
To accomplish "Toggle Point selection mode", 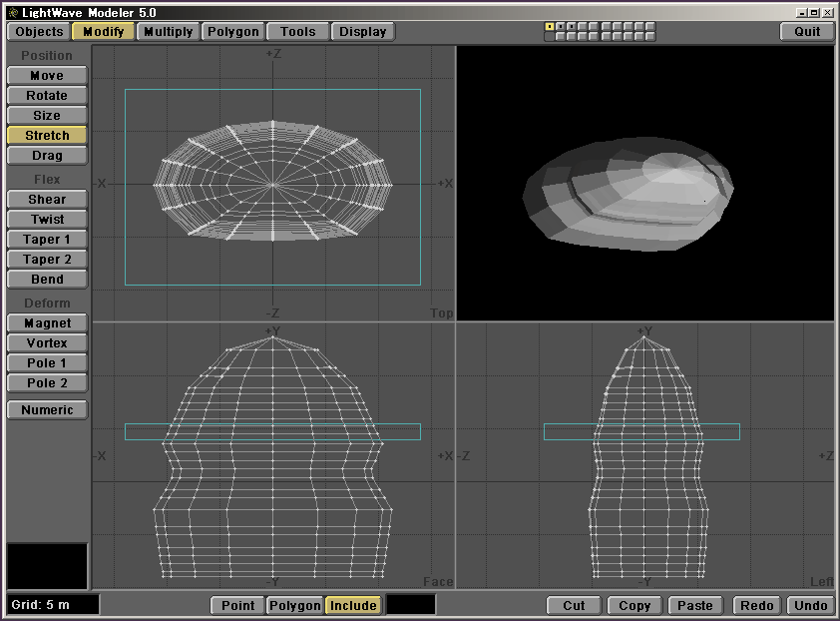I will pos(237,605).
